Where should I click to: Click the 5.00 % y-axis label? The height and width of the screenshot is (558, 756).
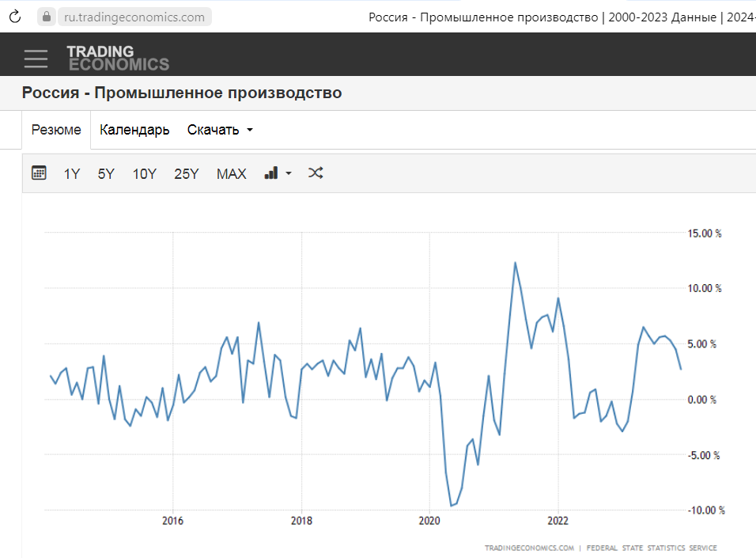[702, 344]
